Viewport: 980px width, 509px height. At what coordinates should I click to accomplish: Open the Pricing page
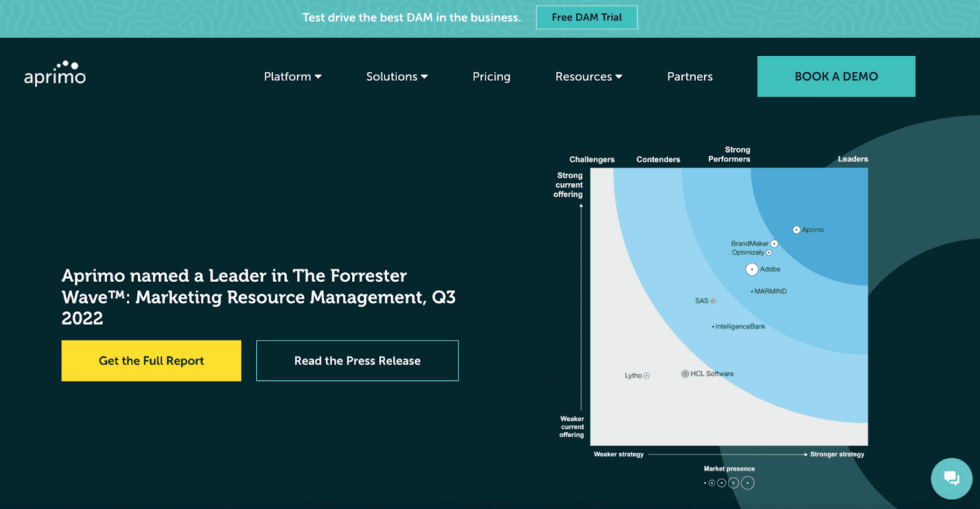click(x=491, y=77)
